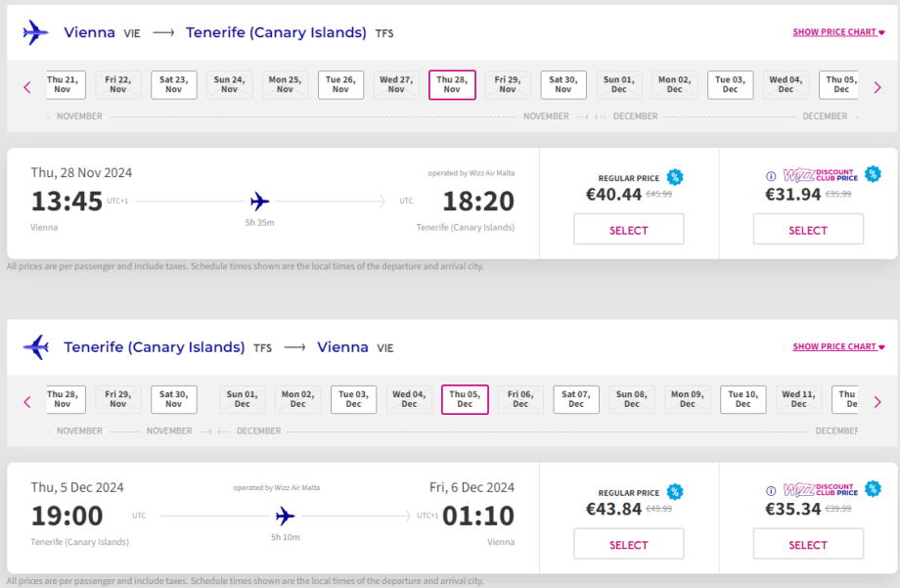
Task: Click the discount badge on outbound Wizz Club price
Action: tap(873, 174)
